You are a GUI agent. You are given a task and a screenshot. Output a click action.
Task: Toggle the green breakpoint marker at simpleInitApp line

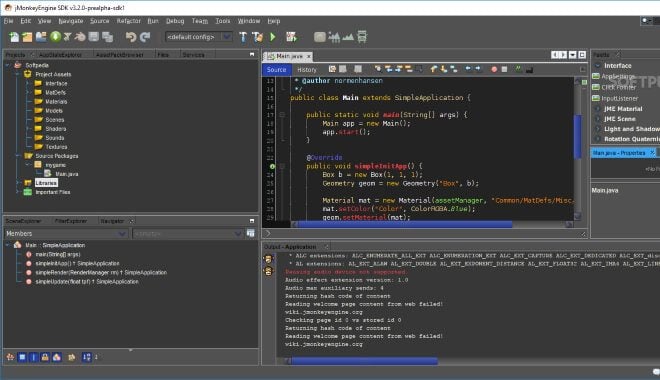pyautogui.click(x=272, y=166)
